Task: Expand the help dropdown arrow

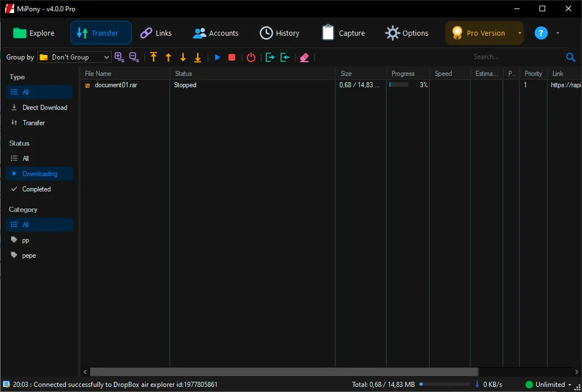Action: point(558,33)
